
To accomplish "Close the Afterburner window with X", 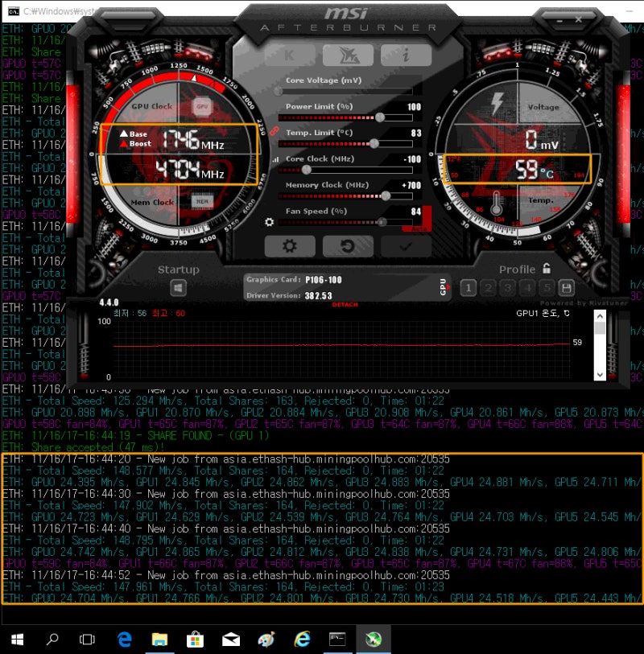I will click(578, 19).
